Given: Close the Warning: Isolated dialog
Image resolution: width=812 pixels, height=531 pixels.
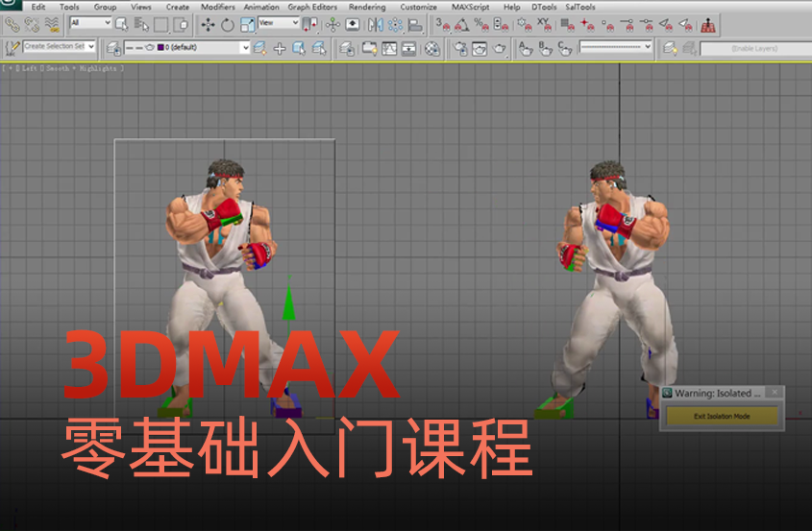Looking at the screenshot, I should (775, 393).
